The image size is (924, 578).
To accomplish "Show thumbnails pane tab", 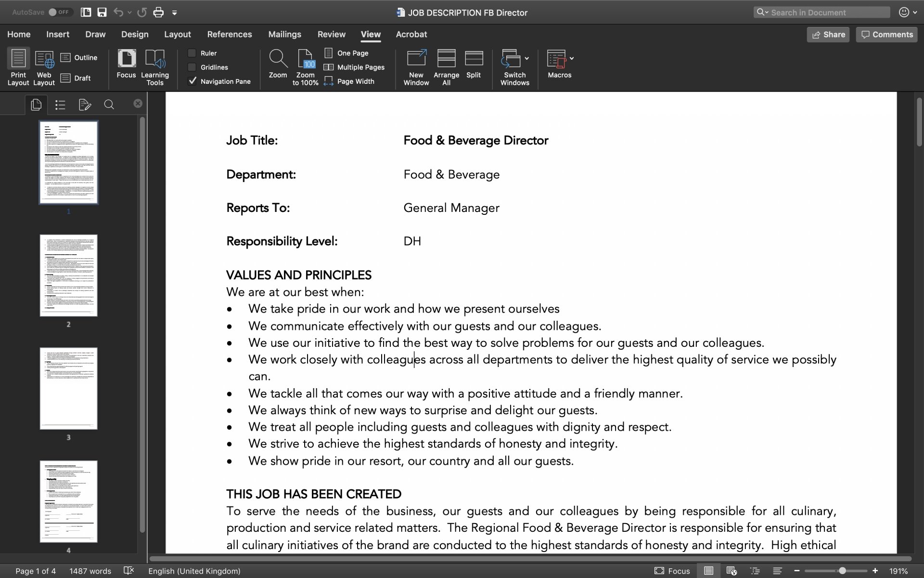I will point(36,105).
